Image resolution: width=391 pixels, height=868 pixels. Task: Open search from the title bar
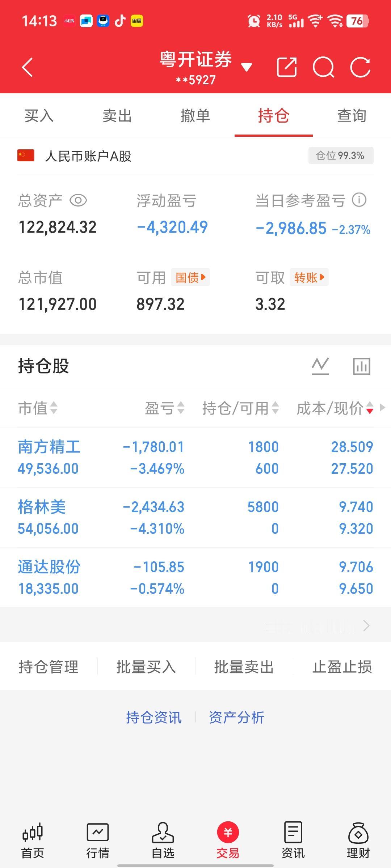tap(324, 67)
